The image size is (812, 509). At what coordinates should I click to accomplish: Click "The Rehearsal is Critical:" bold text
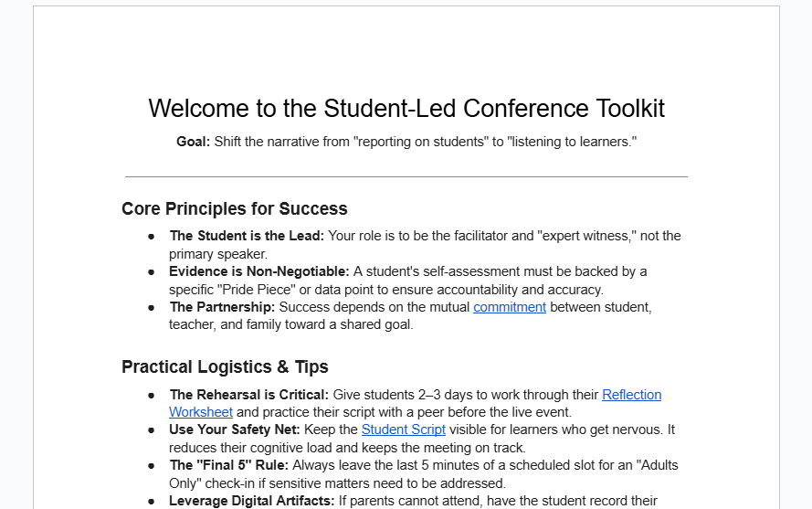[248, 395]
